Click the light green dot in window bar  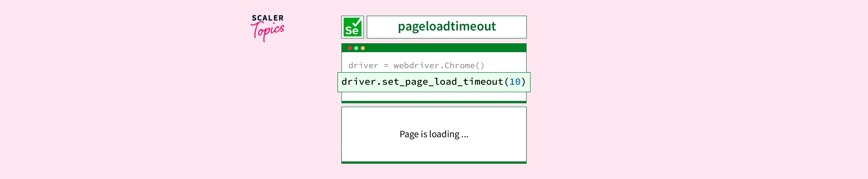pyautogui.click(x=356, y=48)
